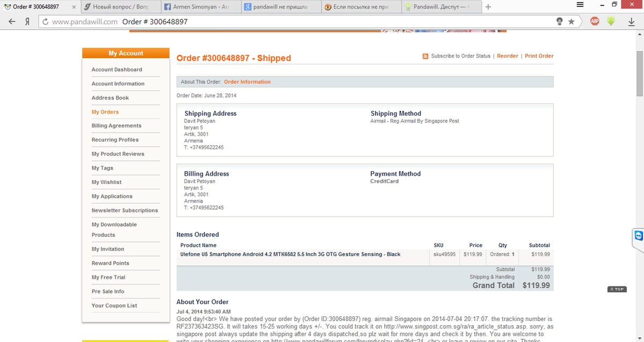Open the browser hamburger menu

[x=580, y=4]
